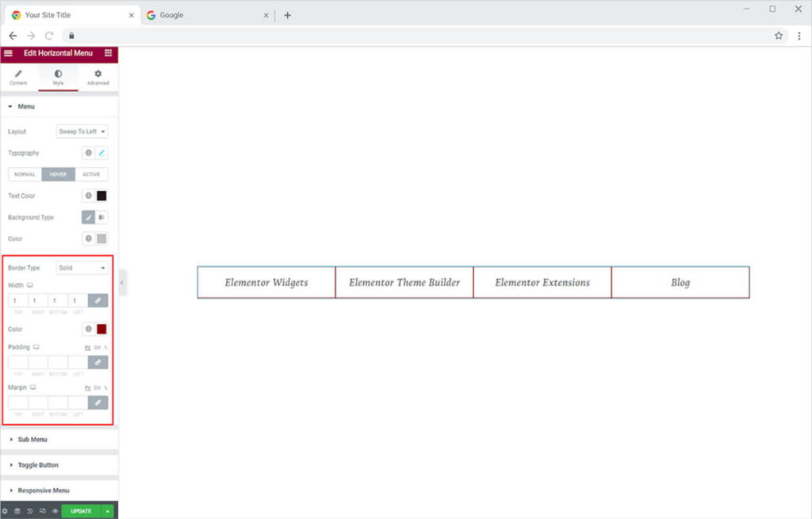Switch to the Content tab
Screen dimensions: 812x519
click(18, 77)
